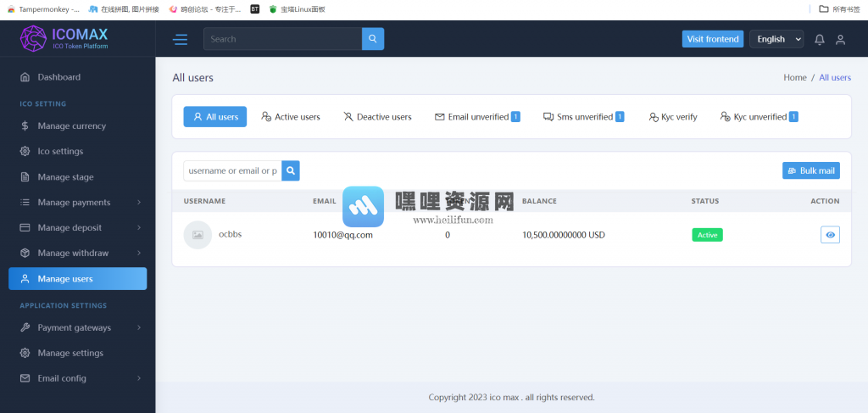Click the Dashboard home icon

click(x=25, y=77)
